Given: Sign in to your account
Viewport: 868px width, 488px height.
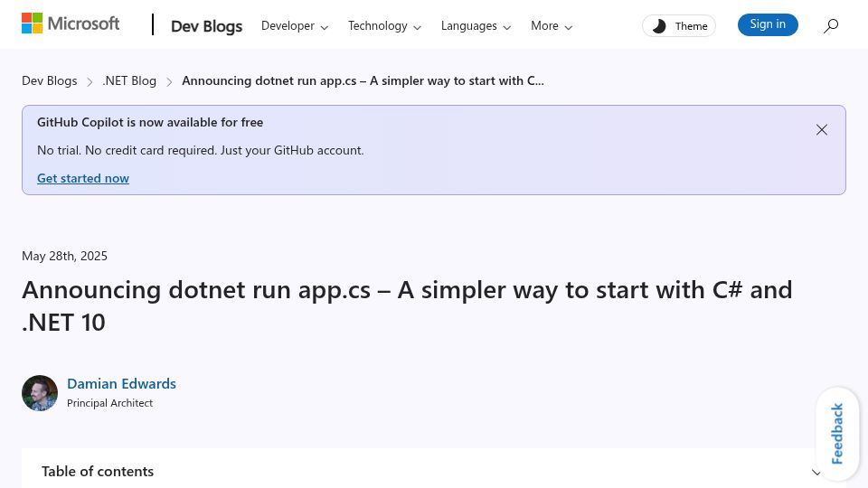Looking at the screenshot, I should pos(768,24).
